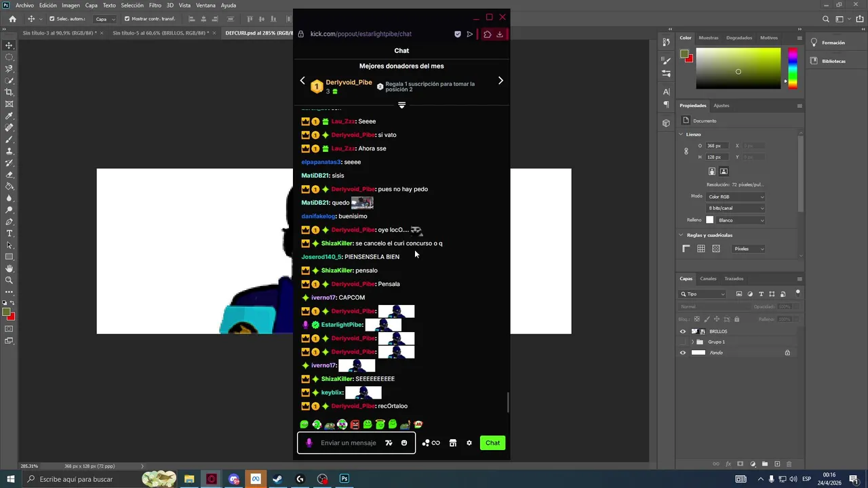The image size is (868, 488).
Task: Add a layer mask icon
Action: pos(741,464)
